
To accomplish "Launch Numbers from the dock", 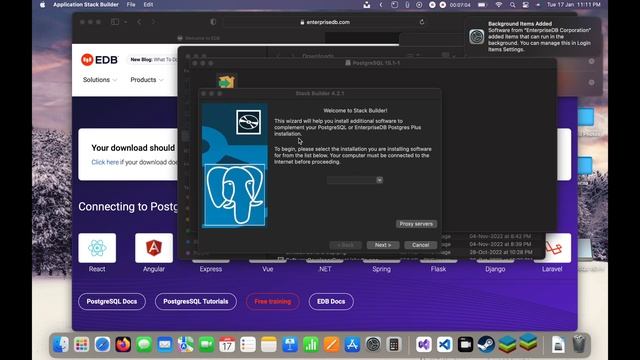I will 311,345.
